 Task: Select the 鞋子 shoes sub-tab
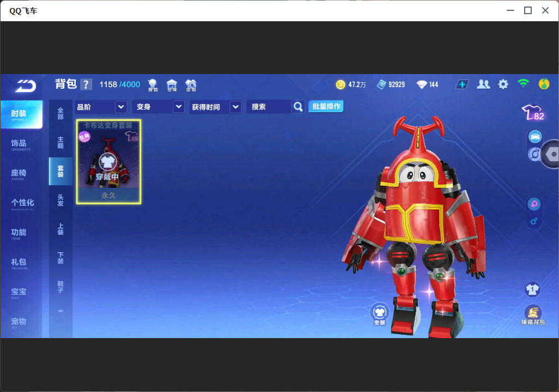tap(60, 287)
